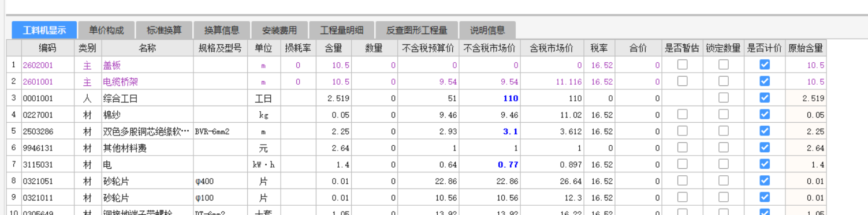Click the 含税市场价 column header
Image resolution: width=868 pixels, height=215 pixels.
[552, 48]
